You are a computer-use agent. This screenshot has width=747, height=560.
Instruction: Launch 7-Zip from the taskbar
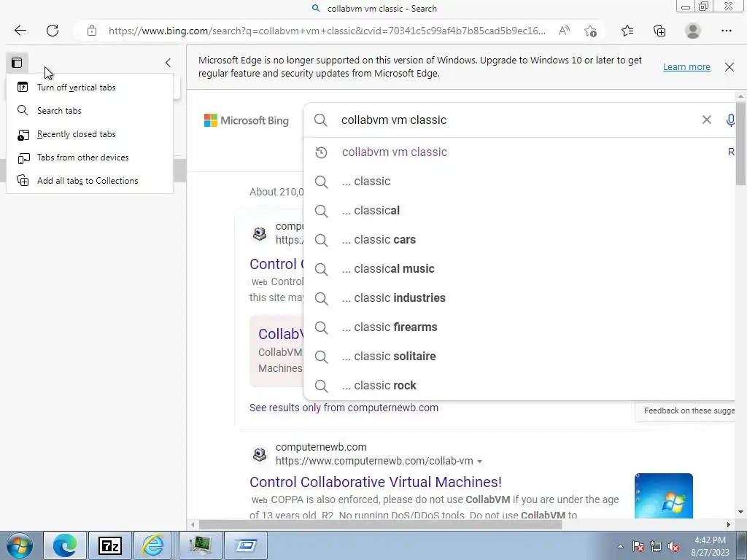[109, 545]
